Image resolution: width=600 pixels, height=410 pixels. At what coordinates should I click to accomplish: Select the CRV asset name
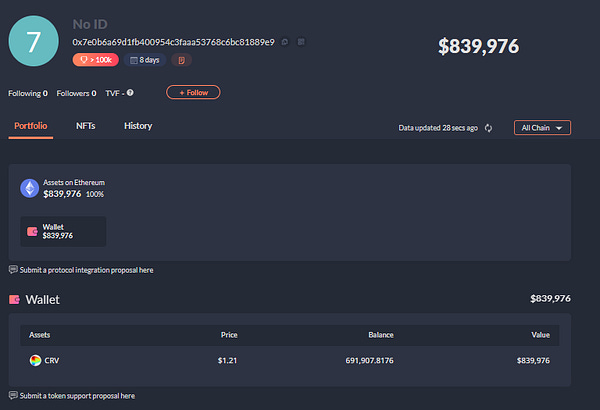[x=52, y=361]
